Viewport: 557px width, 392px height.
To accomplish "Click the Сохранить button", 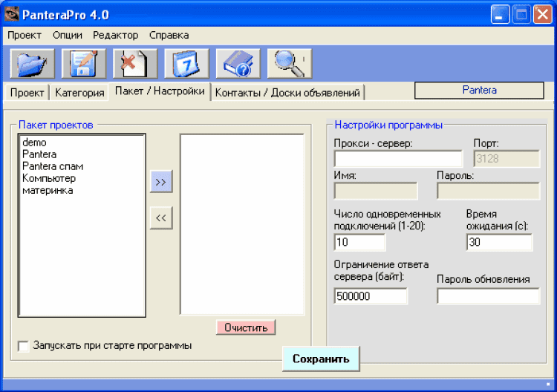I will click(321, 359).
